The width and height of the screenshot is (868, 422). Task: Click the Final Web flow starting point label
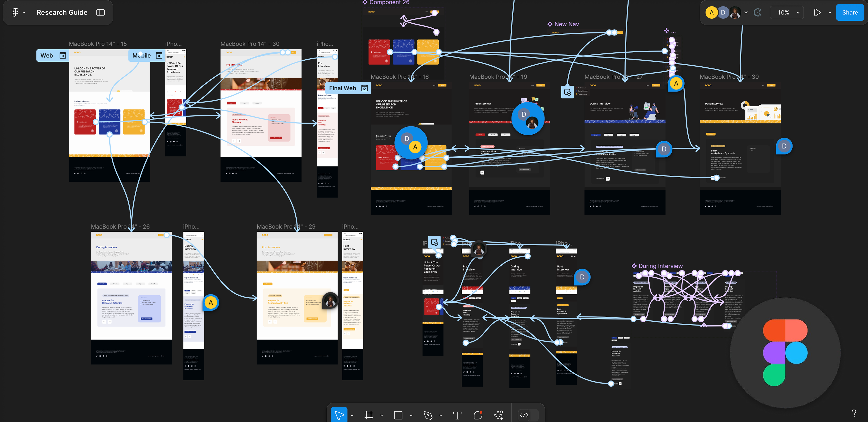click(x=342, y=88)
